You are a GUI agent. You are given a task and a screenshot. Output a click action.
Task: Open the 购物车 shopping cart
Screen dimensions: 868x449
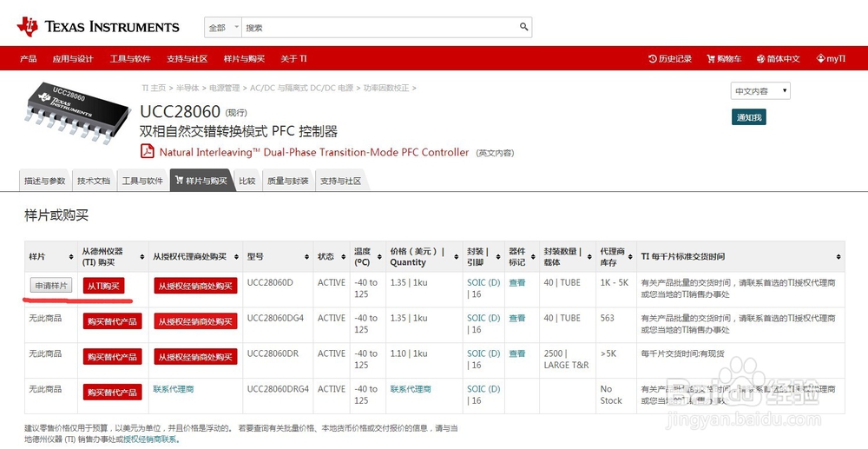[724, 59]
